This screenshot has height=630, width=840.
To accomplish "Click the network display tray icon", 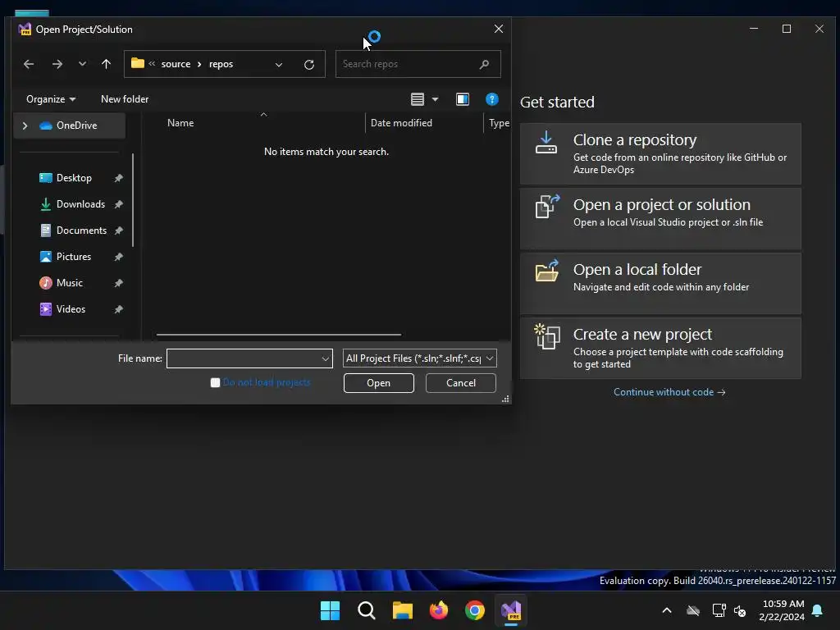I will (x=719, y=610).
